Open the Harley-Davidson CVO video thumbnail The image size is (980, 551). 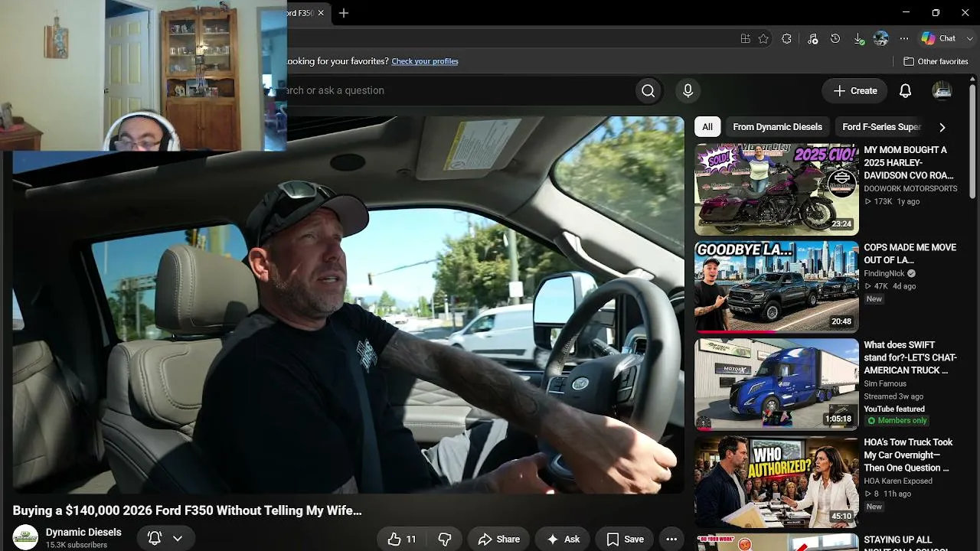tap(776, 189)
